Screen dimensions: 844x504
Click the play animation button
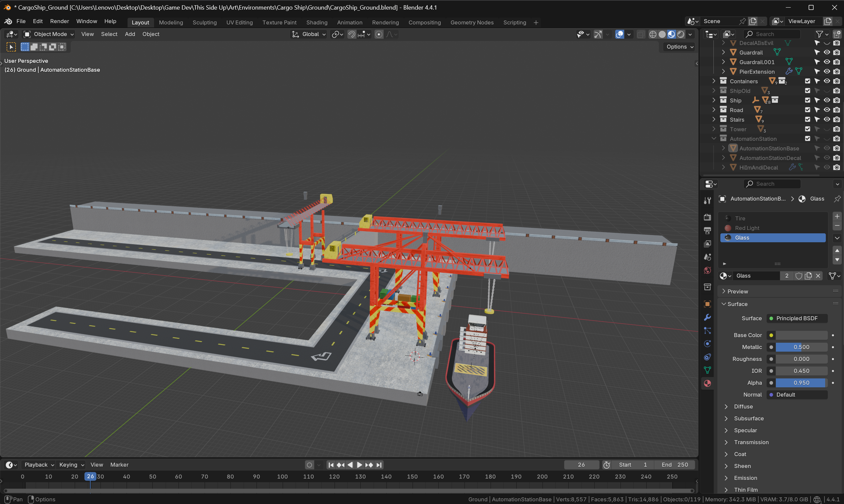359,465
